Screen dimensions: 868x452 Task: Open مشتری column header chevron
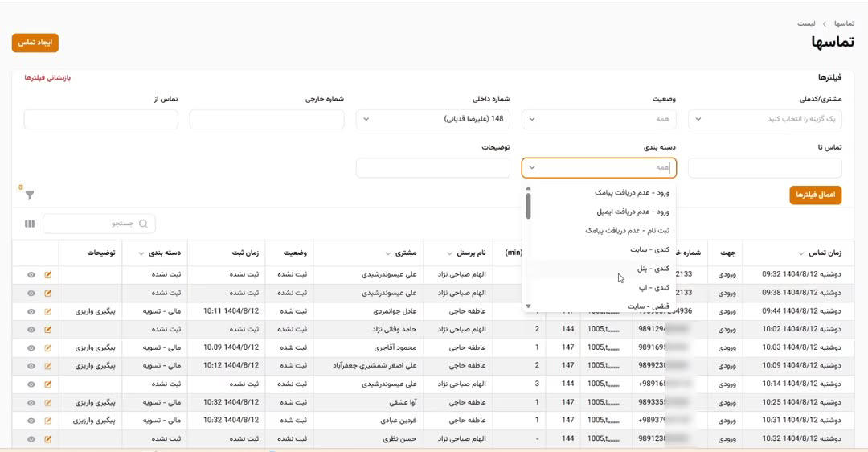[x=388, y=253]
